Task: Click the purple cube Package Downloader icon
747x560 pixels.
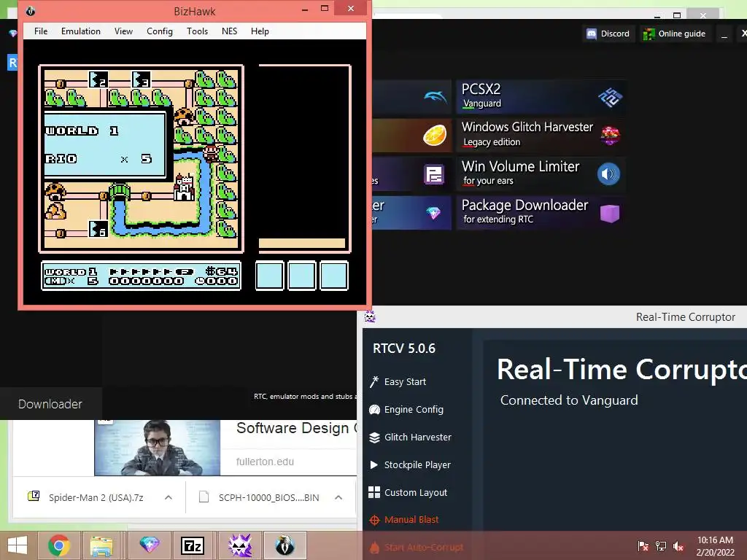Action: coord(610,214)
